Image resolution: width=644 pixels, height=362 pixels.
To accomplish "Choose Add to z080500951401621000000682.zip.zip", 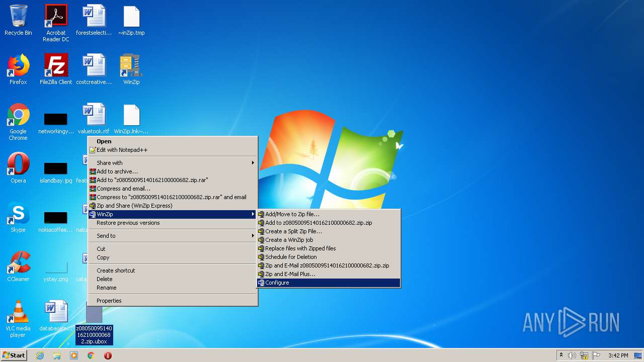I will point(329,223).
